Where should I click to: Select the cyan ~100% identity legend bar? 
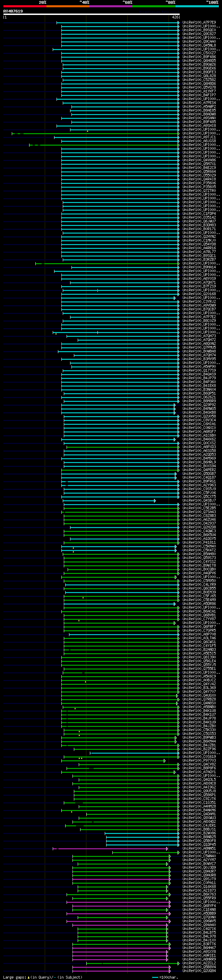pyautogui.click(x=197, y=6)
